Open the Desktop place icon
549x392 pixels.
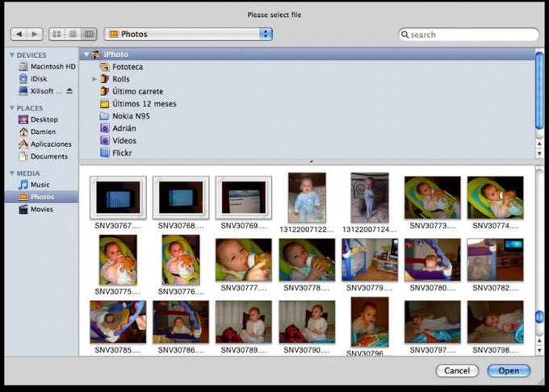click(x=23, y=119)
